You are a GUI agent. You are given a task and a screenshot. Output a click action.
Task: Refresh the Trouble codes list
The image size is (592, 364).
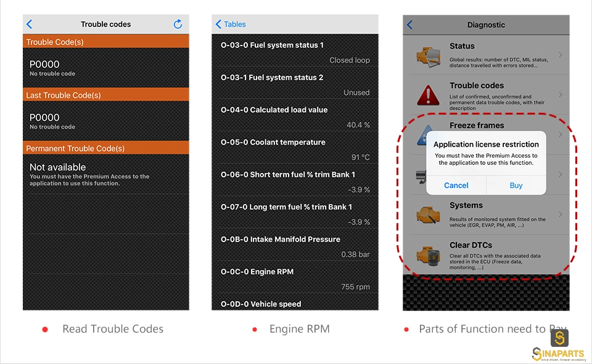click(178, 24)
